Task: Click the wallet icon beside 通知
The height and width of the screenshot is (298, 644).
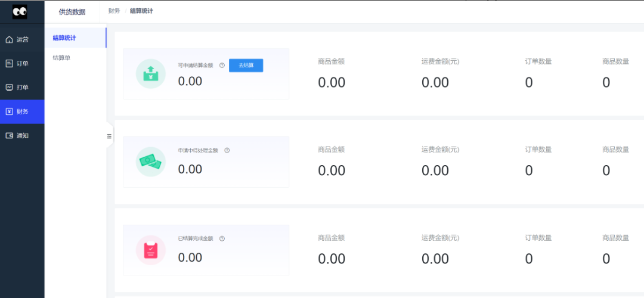Action: click(x=9, y=135)
